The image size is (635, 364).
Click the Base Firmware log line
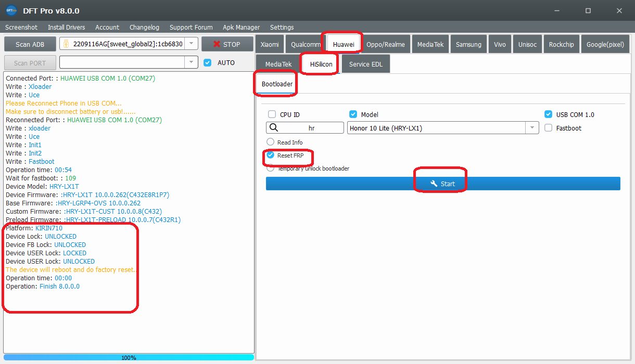click(x=73, y=203)
